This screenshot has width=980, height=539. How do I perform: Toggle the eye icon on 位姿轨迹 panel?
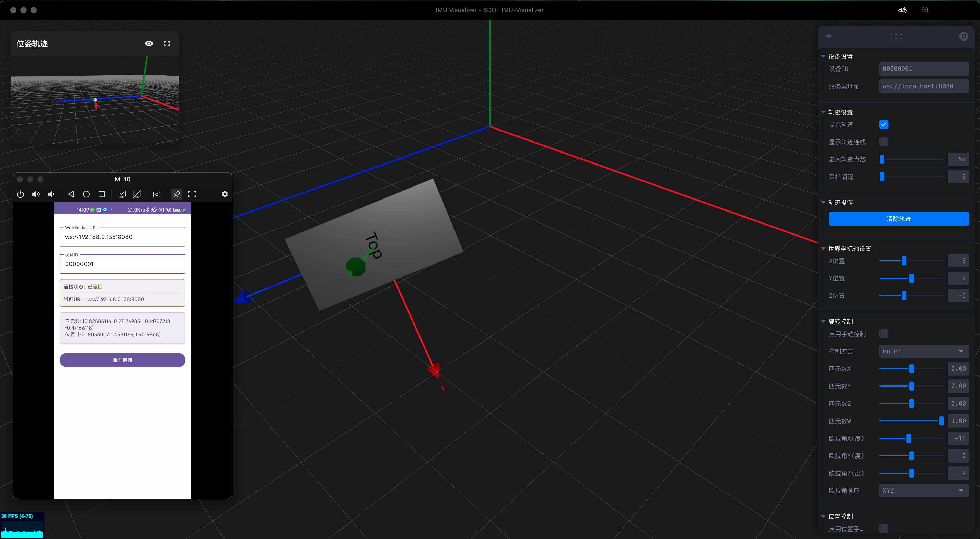point(149,43)
